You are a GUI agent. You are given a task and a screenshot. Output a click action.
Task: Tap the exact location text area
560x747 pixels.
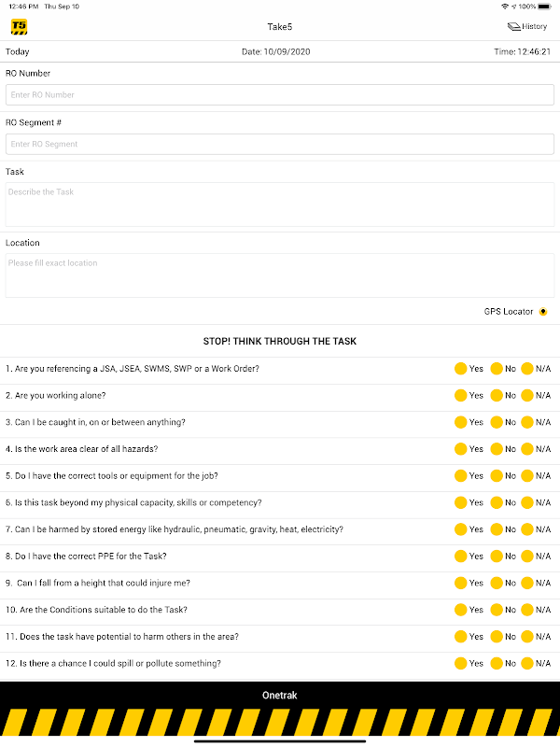(280, 275)
